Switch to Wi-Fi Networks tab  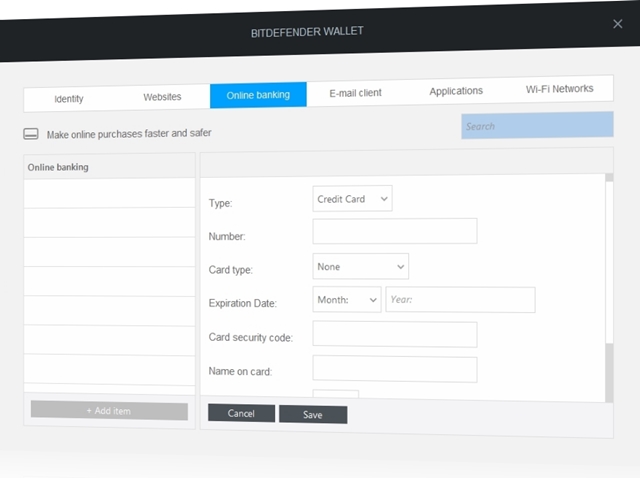pos(560,89)
